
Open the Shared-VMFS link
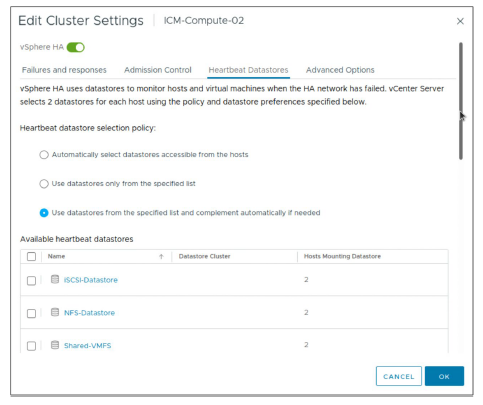[88, 345]
